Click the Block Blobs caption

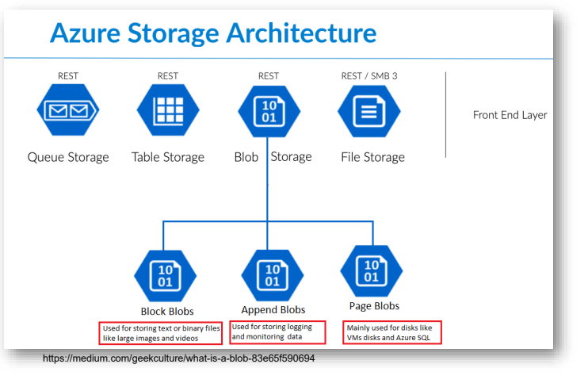167,311
